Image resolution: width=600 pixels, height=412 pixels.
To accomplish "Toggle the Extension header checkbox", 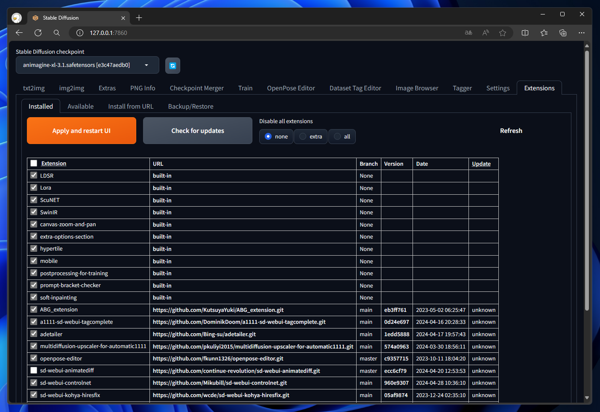I will tap(34, 163).
